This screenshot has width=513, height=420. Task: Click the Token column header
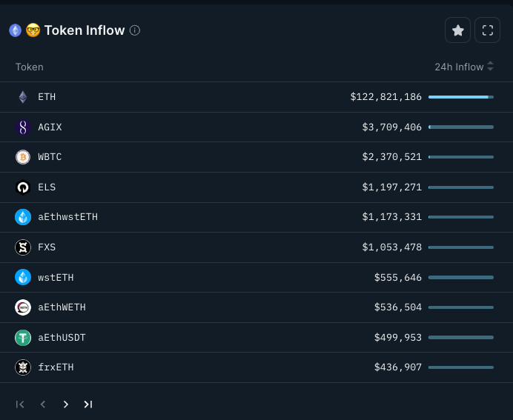pos(30,67)
